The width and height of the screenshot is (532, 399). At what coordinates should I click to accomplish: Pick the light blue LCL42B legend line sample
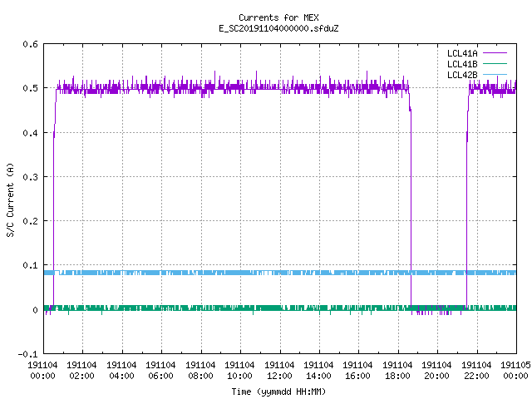pos(495,74)
